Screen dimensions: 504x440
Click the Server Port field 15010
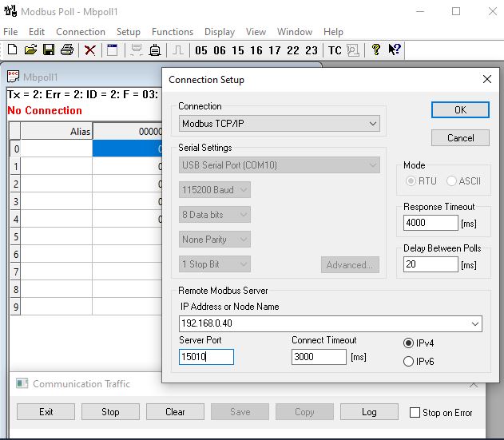tap(206, 357)
